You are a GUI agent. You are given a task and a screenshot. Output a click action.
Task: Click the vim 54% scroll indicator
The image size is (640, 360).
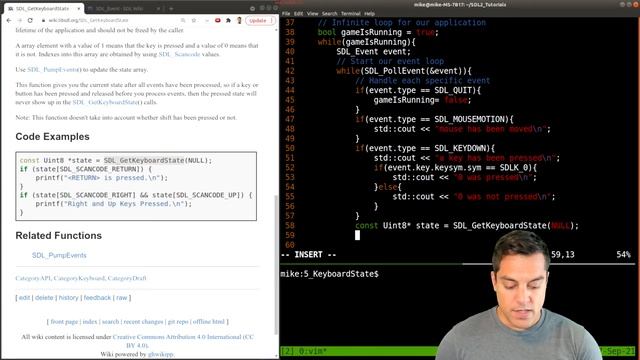tap(623, 255)
